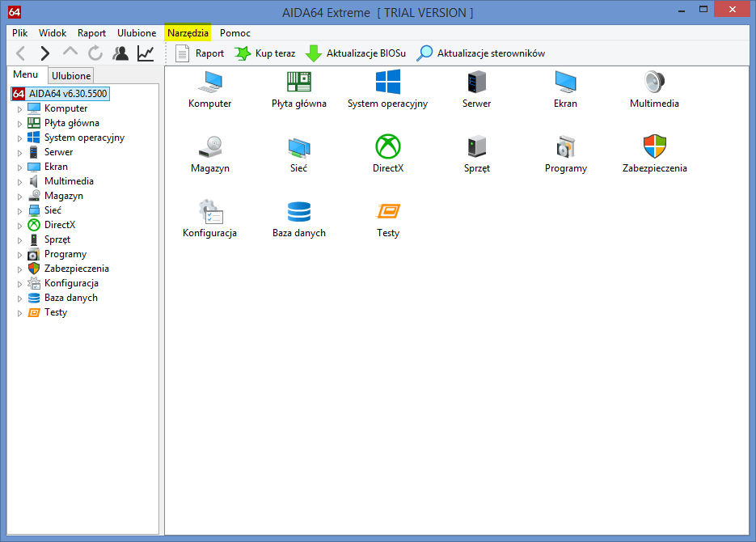This screenshot has height=542, width=756.
Task: Open the Raport menu in menu bar
Action: pos(91,33)
